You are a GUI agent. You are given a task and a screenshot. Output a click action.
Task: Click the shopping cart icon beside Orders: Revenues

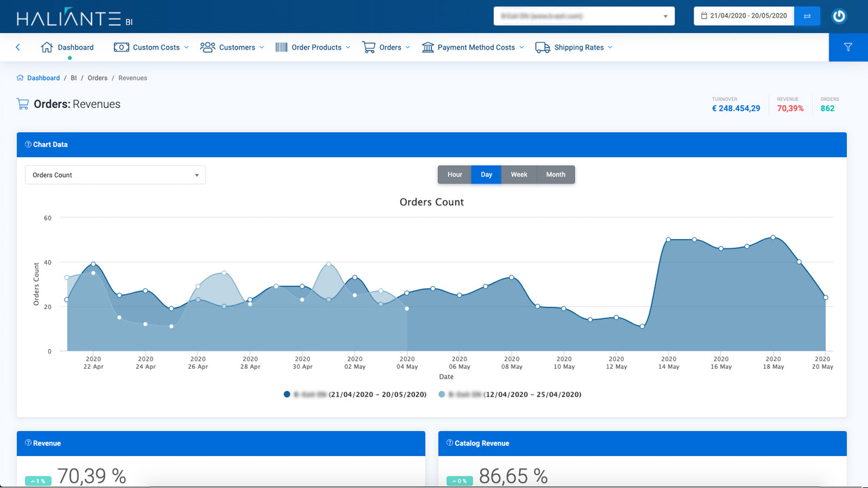coord(22,104)
